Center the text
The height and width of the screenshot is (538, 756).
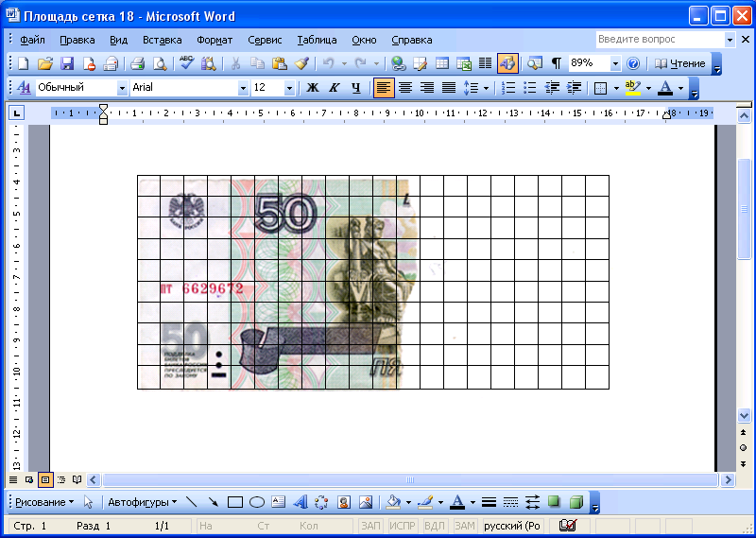(405, 87)
